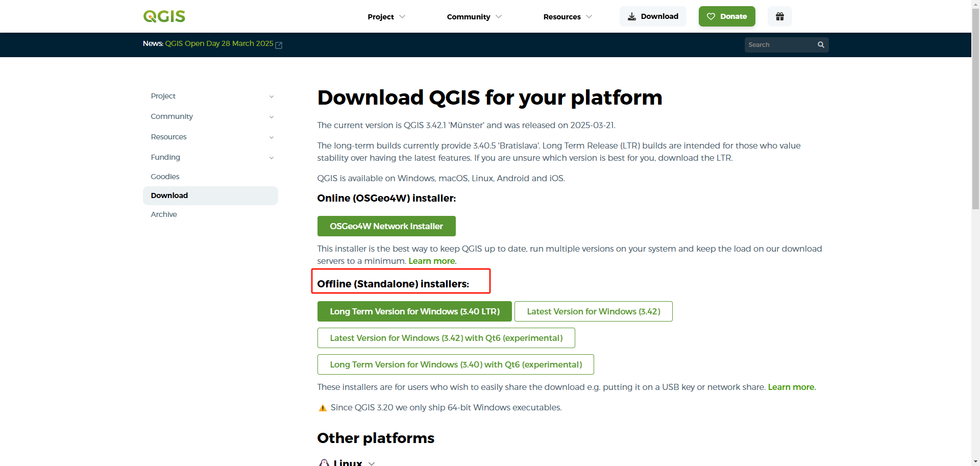980x466 pixels.
Task: Click the scrollbar down arrow
Action: (975, 462)
